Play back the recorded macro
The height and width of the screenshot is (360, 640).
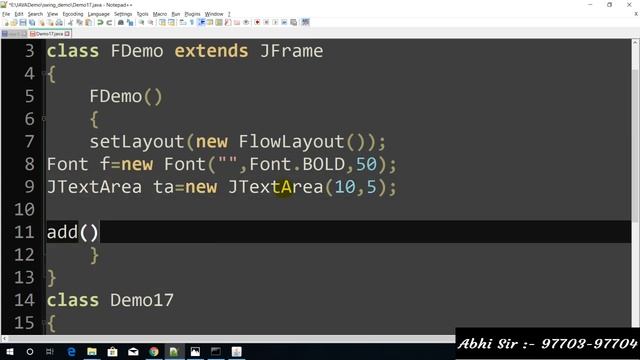point(275,22)
